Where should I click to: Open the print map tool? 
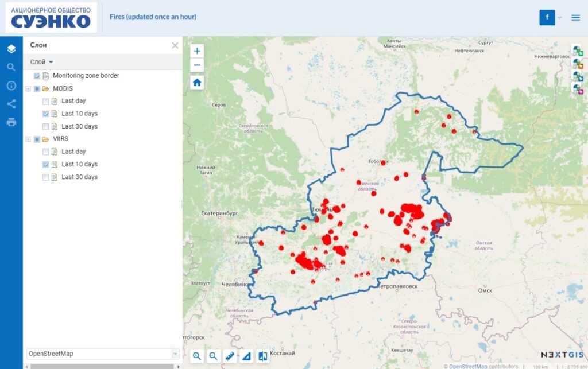(x=11, y=122)
